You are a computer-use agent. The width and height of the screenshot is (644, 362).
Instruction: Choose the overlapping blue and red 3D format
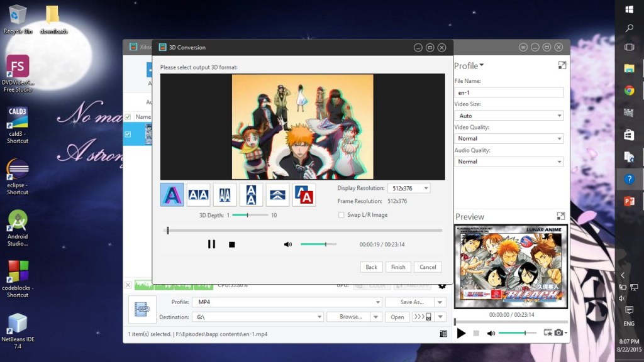304,195
